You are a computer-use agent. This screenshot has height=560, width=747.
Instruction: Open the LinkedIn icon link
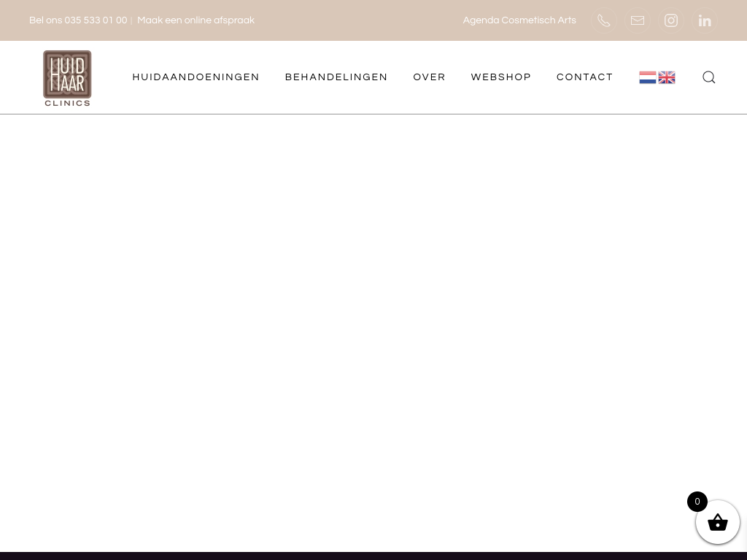(705, 20)
